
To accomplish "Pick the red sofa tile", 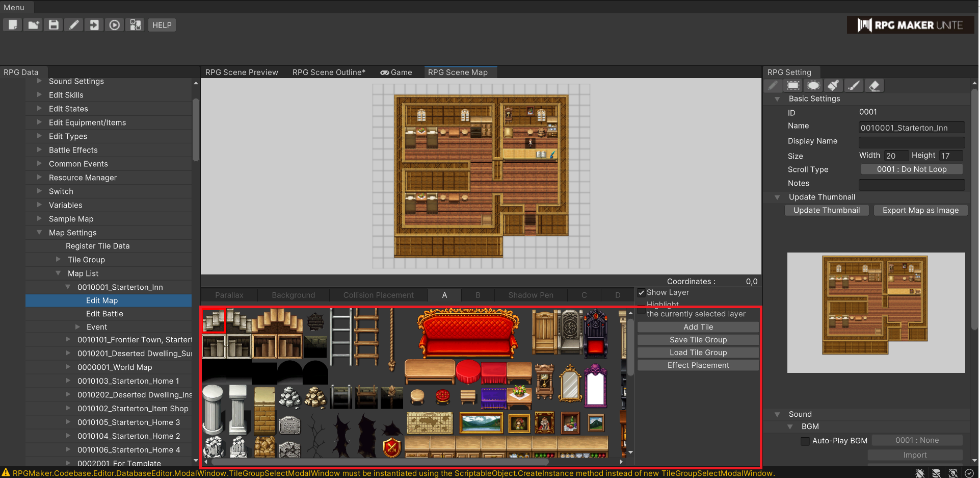I will 468,334.
